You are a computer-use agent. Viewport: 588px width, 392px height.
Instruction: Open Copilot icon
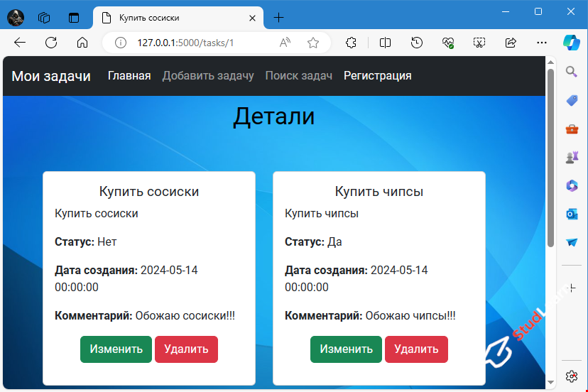pos(571,43)
